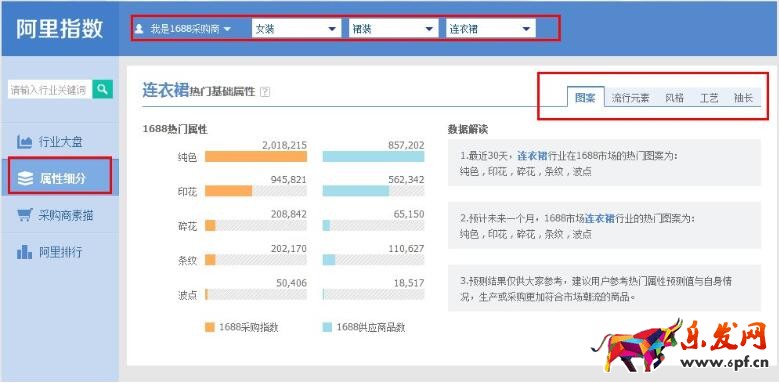
Task: Click the orange 1688采购指数 legend swatch
Action: pos(210,327)
